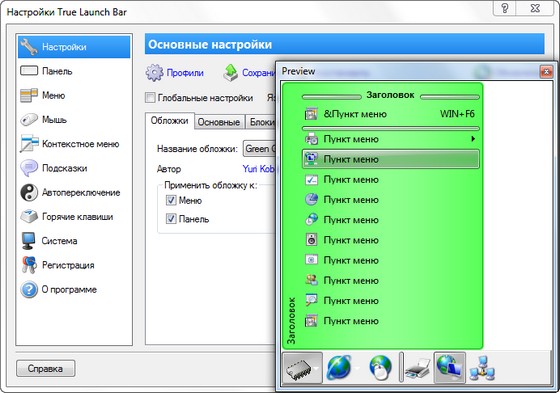
Task: Switch to the Основные tab
Action: [x=219, y=122]
